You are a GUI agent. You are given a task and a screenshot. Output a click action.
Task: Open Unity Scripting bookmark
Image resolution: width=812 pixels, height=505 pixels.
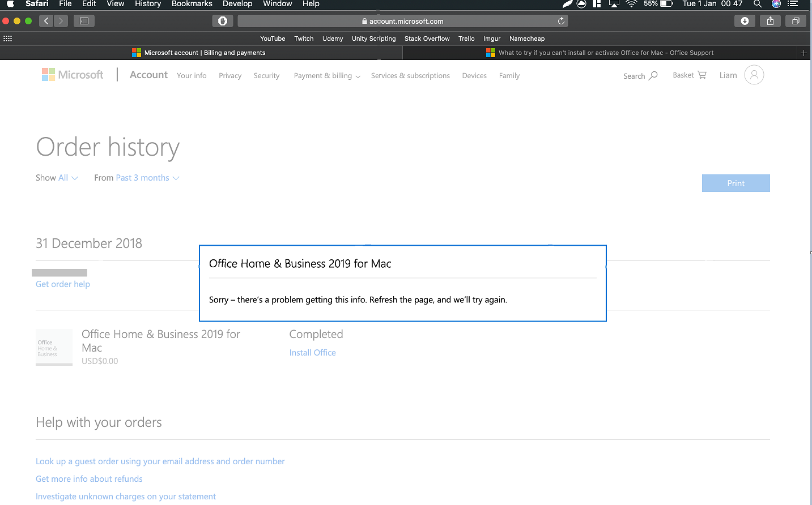click(x=373, y=38)
